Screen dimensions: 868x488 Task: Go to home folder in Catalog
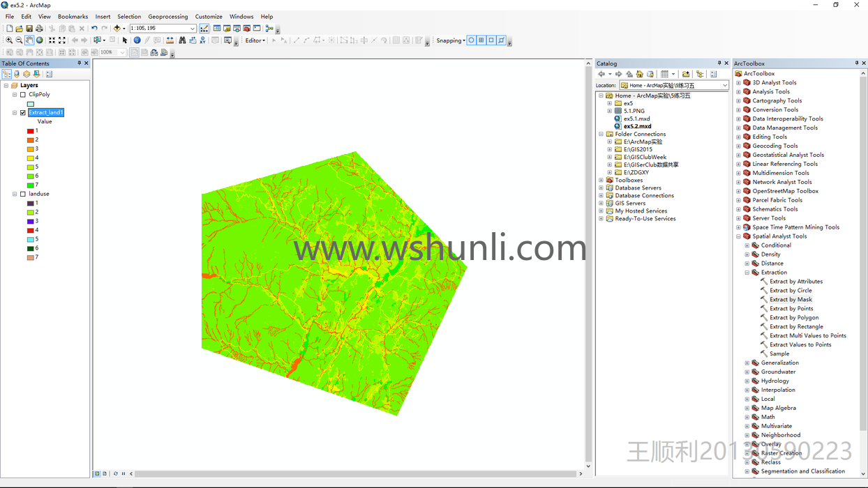639,74
